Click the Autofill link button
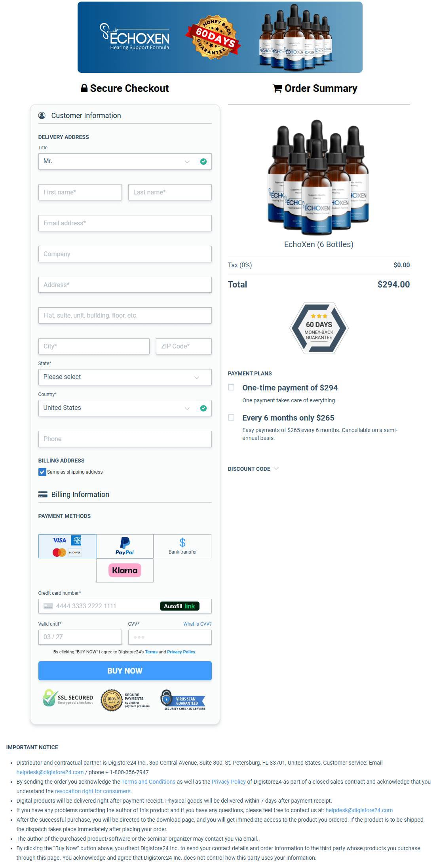 point(180,606)
